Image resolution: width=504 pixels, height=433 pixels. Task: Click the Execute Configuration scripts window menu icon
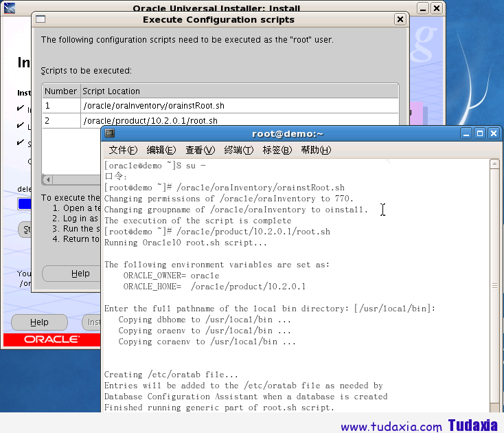point(41,19)
